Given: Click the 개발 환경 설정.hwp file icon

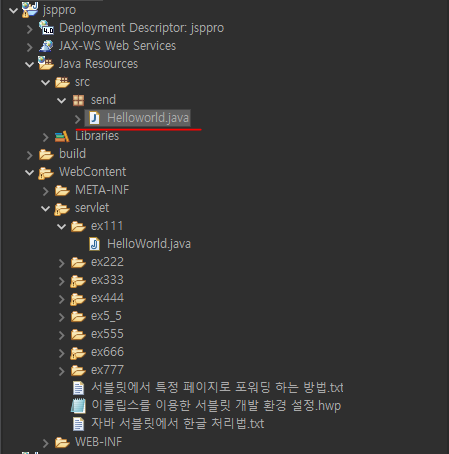Looking at the screenshot, I should pyautogui.click(x=78, y=406).
